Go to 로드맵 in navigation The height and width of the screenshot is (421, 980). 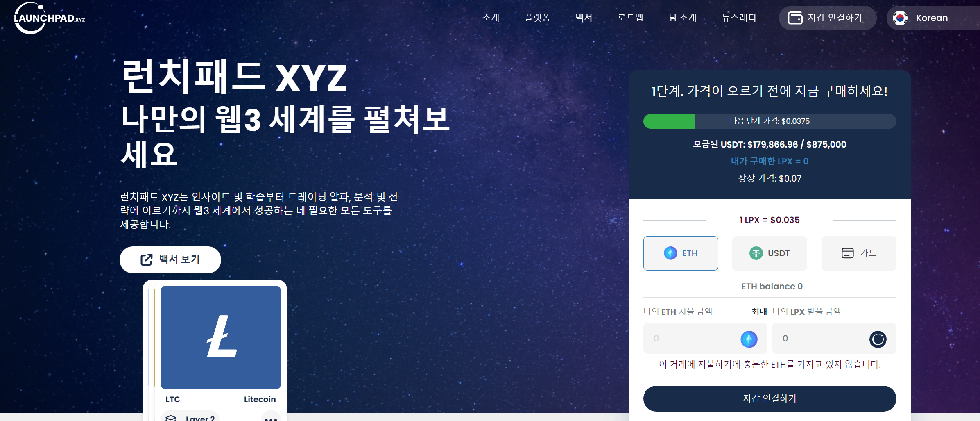tap(630, 18)
